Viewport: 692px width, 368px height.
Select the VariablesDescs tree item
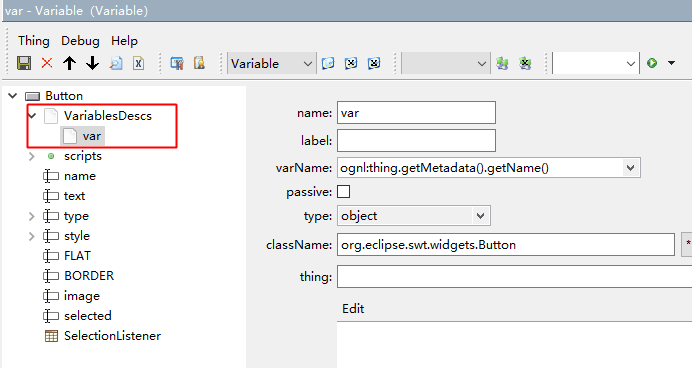(x=108, y=116)
